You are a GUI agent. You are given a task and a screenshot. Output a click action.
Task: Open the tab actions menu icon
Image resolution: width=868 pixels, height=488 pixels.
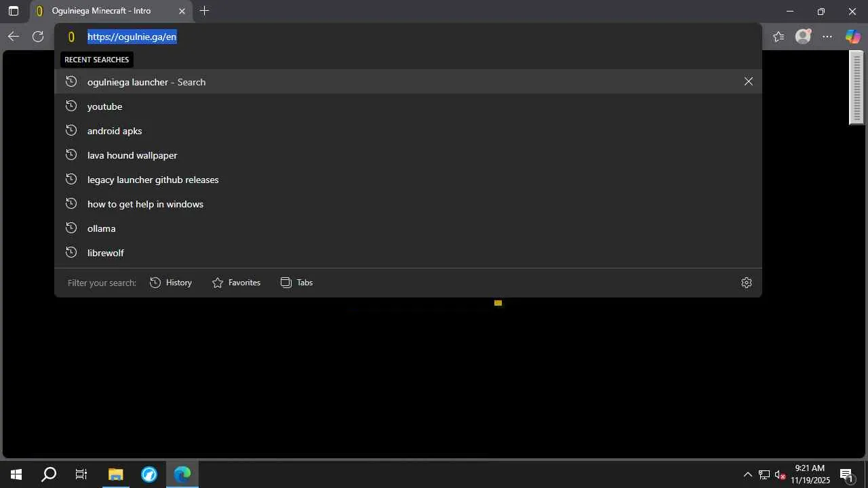[x=13, y=11]
